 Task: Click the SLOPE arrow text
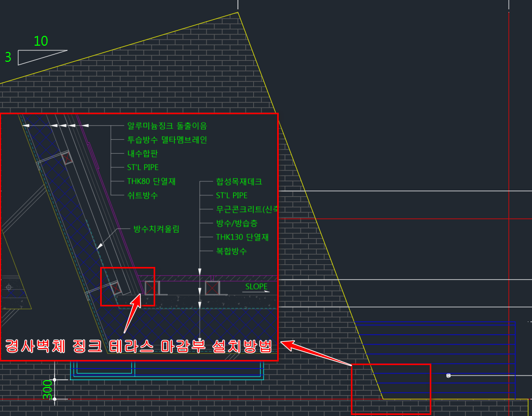[256, 287]
